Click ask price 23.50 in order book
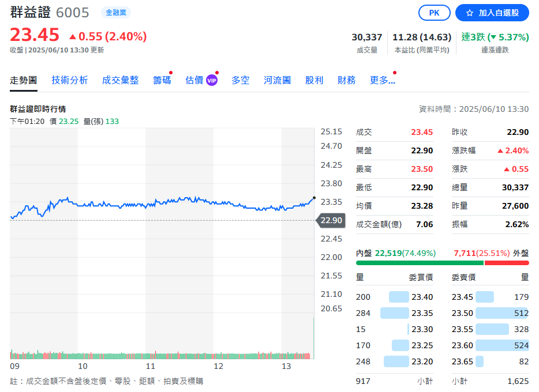 coord(462,313)
